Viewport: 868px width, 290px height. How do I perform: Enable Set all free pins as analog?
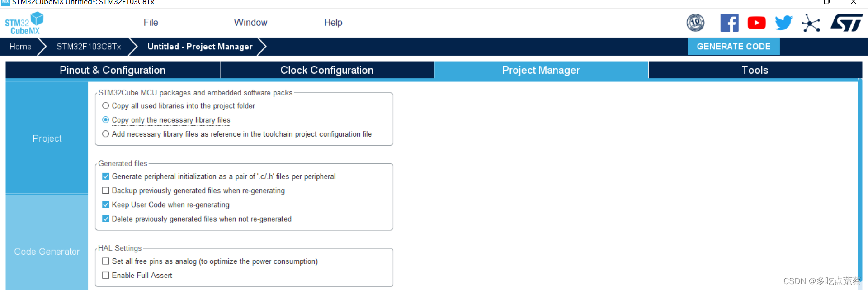[105, 261]
